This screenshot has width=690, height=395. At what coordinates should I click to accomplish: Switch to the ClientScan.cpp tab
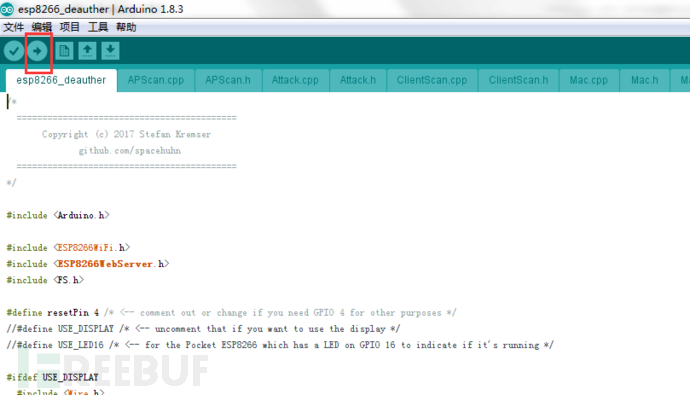pyautogui.click(x=432, y=80)
